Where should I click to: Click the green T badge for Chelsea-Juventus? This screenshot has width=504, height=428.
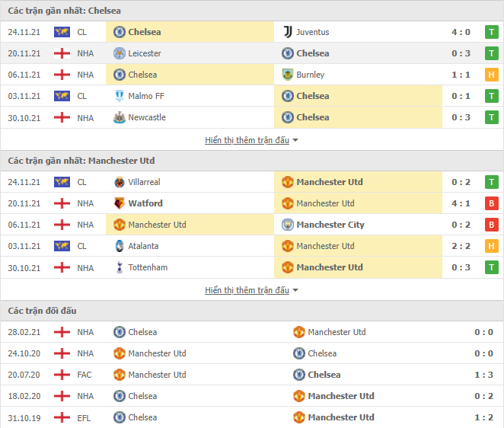pyautogui.click(x=492, y=32)
